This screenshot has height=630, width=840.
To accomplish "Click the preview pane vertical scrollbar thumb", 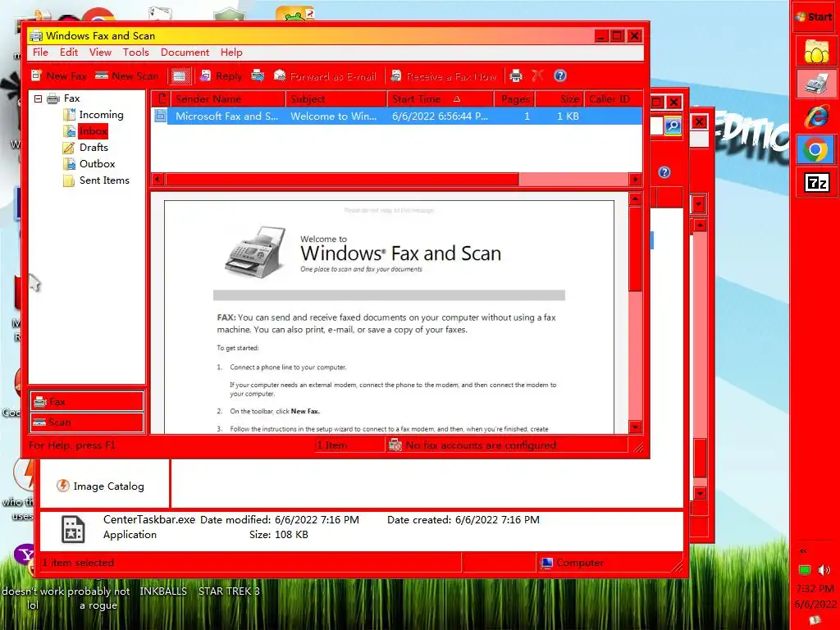I will (636, 249).
